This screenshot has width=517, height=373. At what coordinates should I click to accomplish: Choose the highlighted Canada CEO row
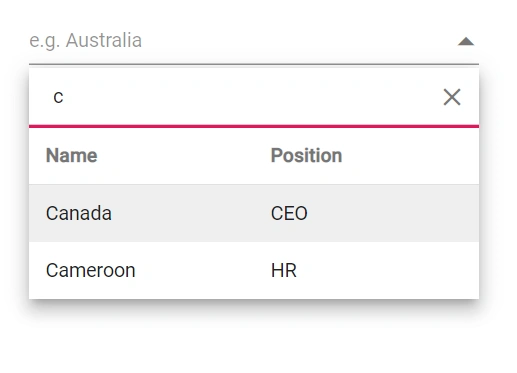254,213
